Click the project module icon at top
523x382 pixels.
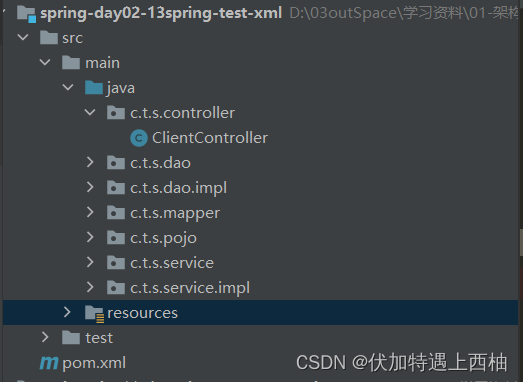[26, 14]
